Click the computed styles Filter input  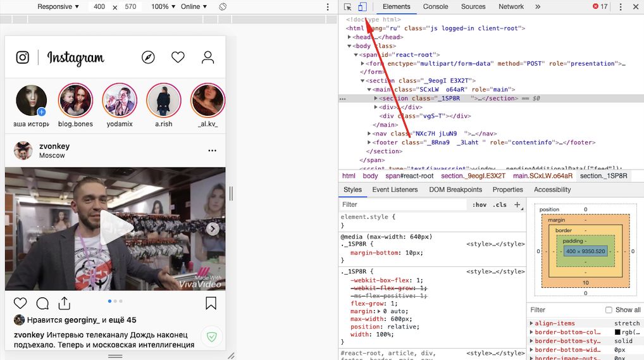[566, 310]
